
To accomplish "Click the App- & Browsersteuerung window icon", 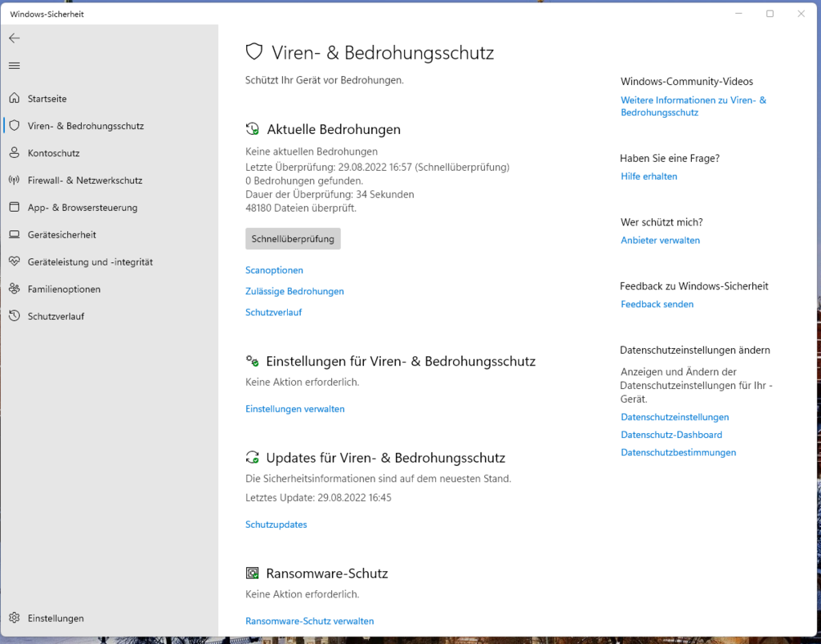I will [x=14, y=207].
